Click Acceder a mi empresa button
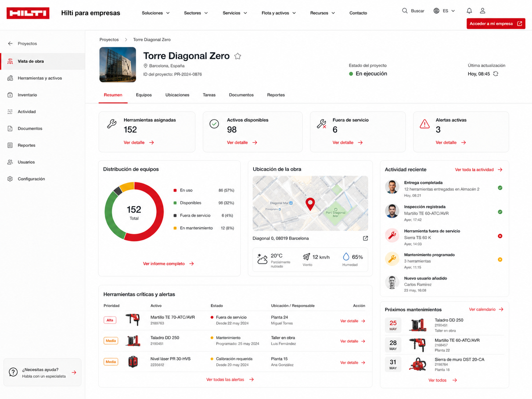The width and height of the screenshot is (532, 399). tap(496, 24)
